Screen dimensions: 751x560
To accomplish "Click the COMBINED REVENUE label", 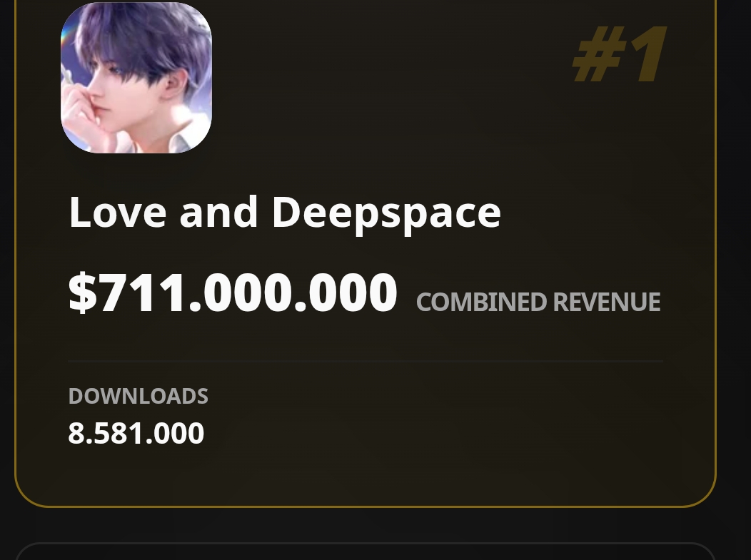I will pos(538,302).
